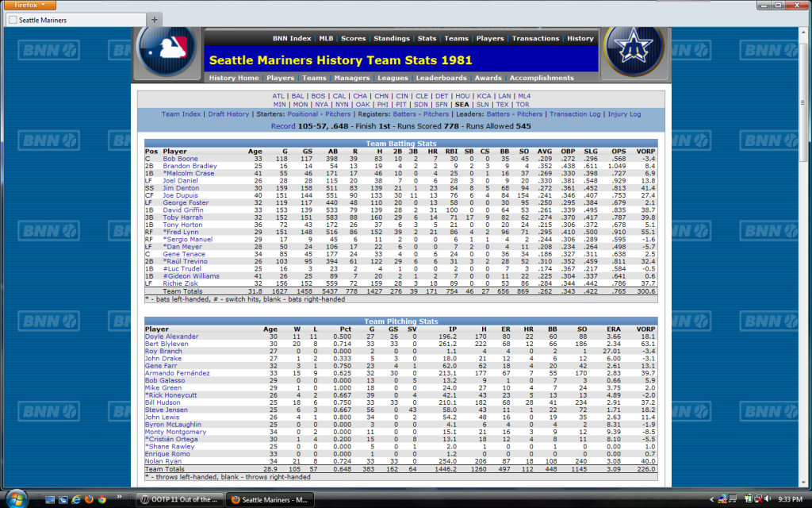Open BNN Index in the top navigation
Image resolution: width=812 pixels, height=508 pixels.
pos(292,38)
